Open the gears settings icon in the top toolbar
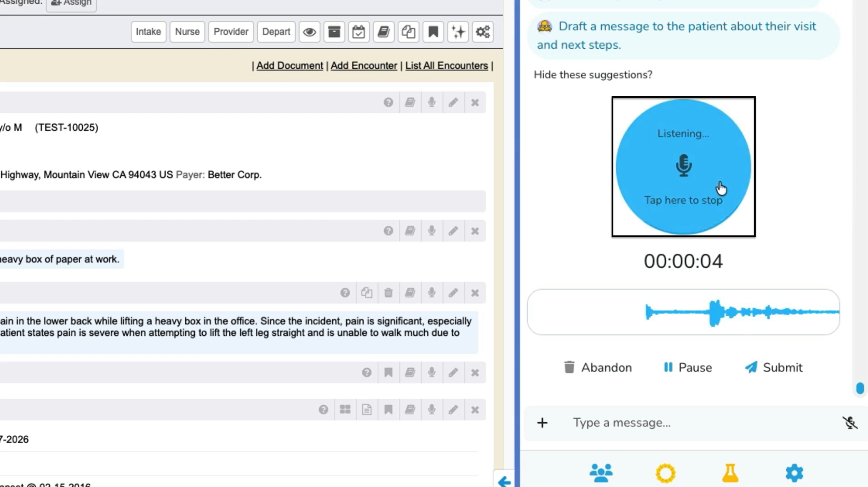This screenshot has height=487, width=868. coord(483,32)
